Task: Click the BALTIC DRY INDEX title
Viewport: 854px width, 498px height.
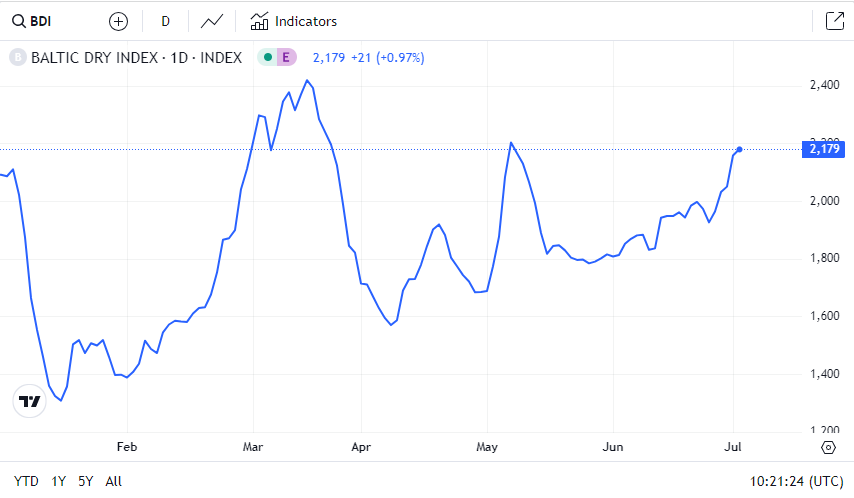Action: point(136,57)
